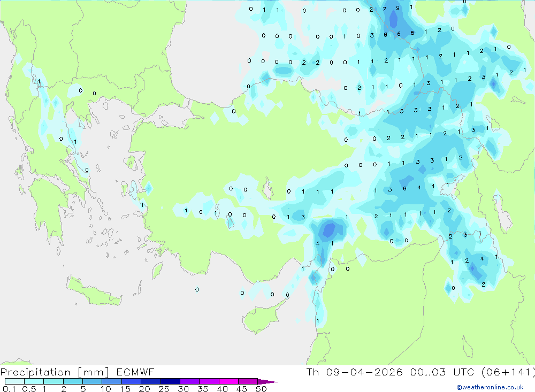
Task: Click the '0.1' legend scale label
Action: click(9, 389)
